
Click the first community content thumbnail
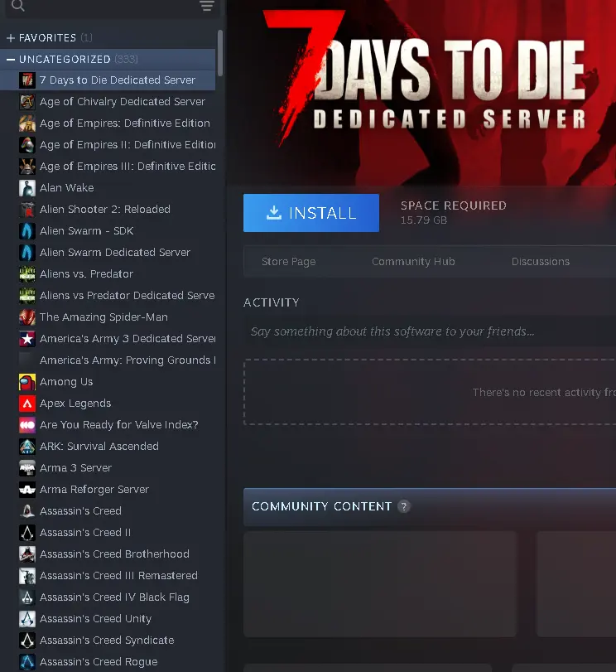pyautogui.click(x=380, y=584)
